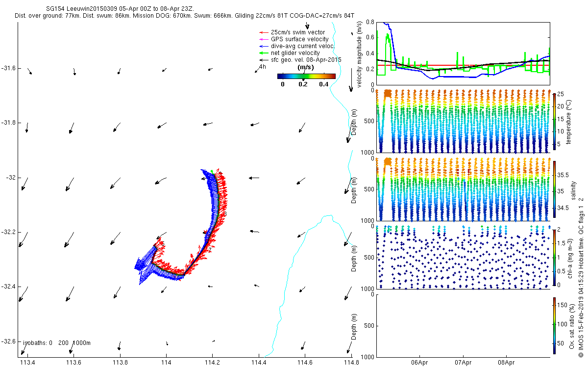588x368 pixels.
Task: Click the '07Apr' date tick
Action: 463,363
